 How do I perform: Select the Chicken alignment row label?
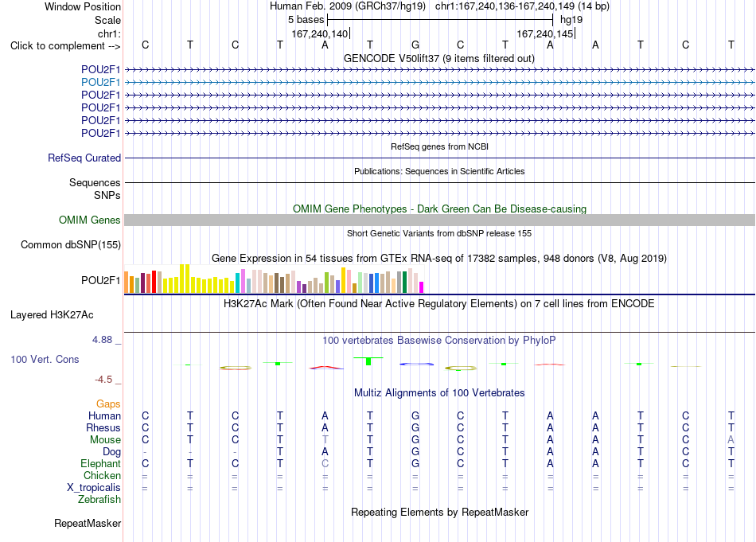coord(102,475)
